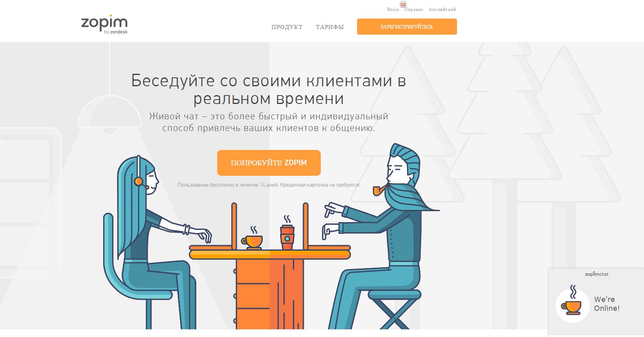This screenshot has width=644, height=337.
Task: Open the ПРОДУКТ menu item
Action: coord(287,27)
